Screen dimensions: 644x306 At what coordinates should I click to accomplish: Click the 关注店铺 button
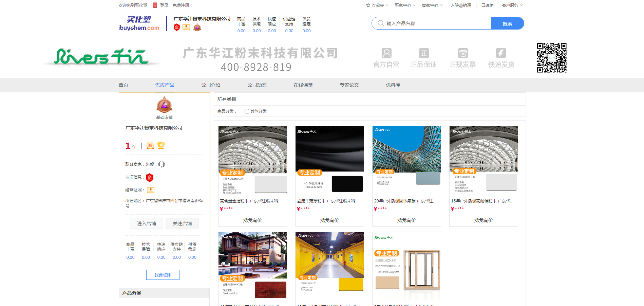[x=182, y=223]
